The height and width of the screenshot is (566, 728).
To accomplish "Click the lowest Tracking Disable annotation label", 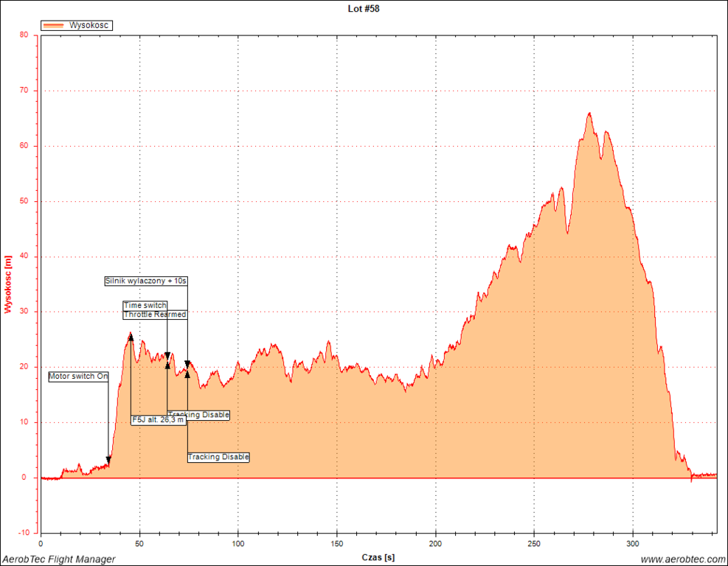I will 218,457.
